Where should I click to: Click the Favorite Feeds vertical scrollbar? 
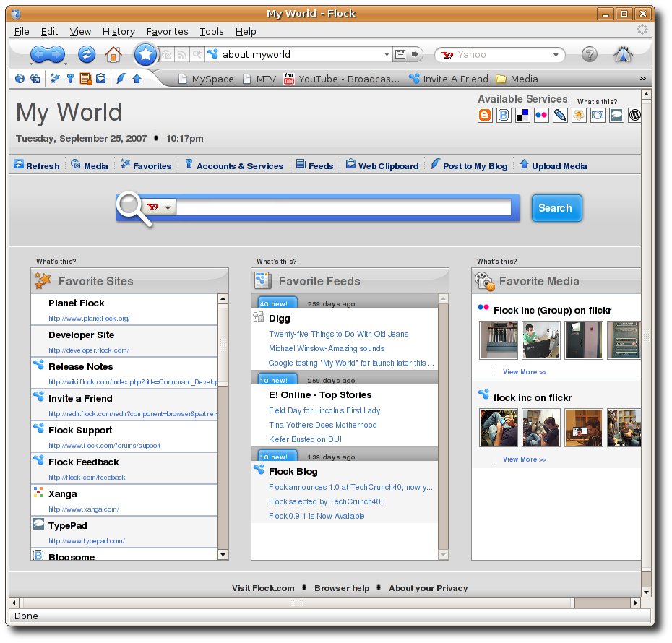pyautogui.click(x=444, y=426)
